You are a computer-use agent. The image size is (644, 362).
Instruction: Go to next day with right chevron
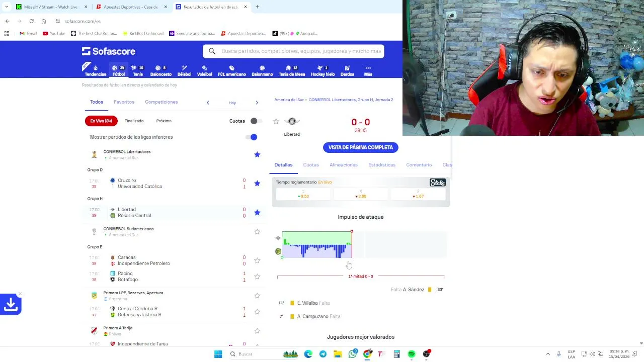pyautogui.click(x=257, y=103)
